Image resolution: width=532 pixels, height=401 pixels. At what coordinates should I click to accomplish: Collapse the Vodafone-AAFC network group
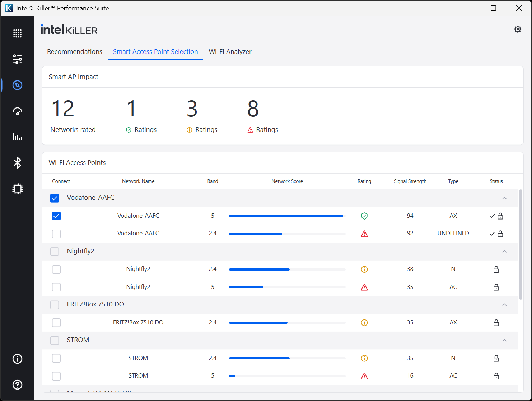point(504,198)
